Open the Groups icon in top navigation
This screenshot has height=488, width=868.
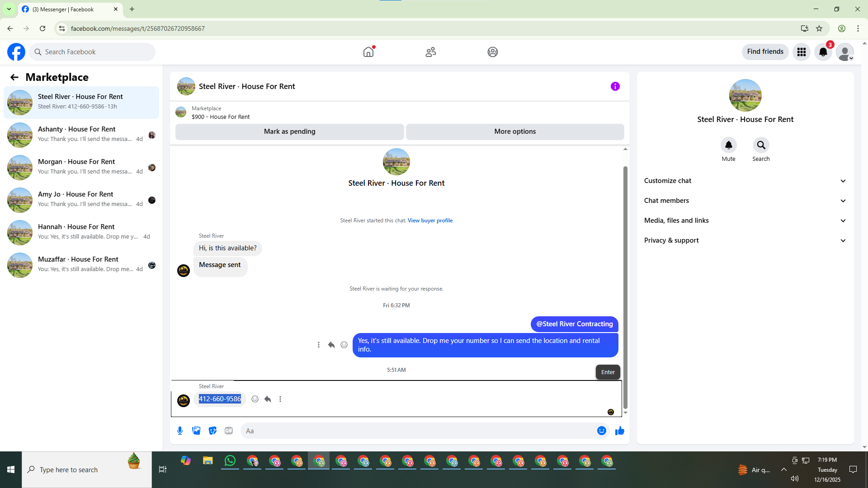(x=493, y=52)
